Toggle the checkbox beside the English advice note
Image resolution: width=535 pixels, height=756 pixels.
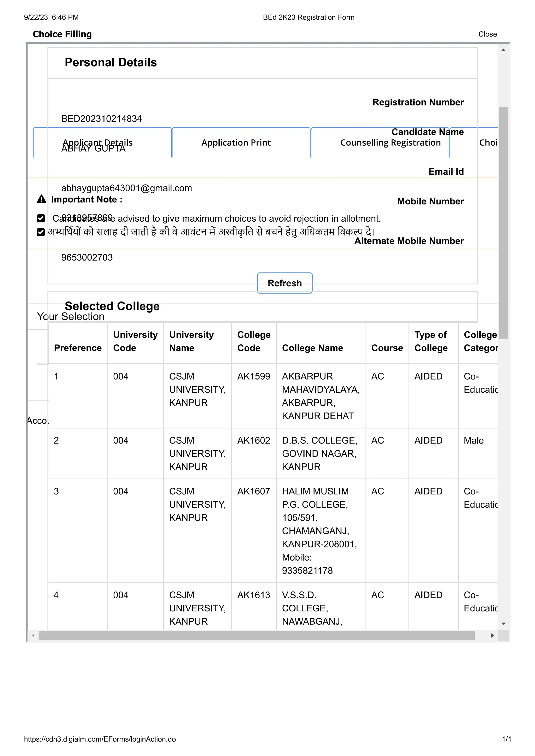tap(41, 218)
